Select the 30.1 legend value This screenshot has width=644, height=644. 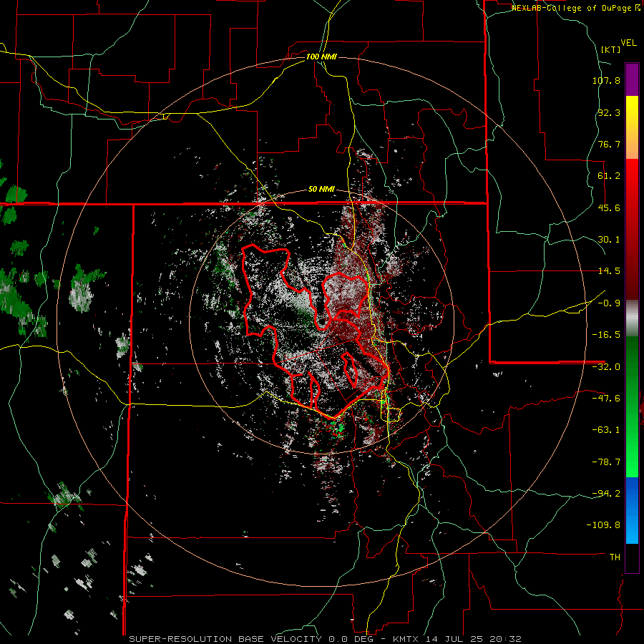(609, 240)
